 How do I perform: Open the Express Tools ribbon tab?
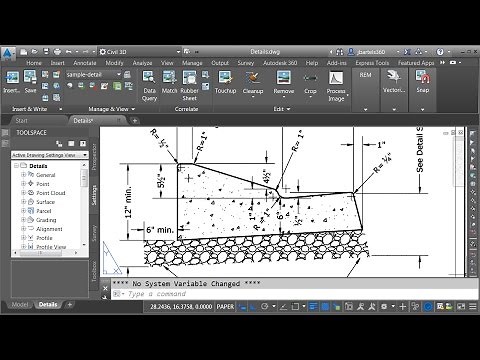pos(372,63)
